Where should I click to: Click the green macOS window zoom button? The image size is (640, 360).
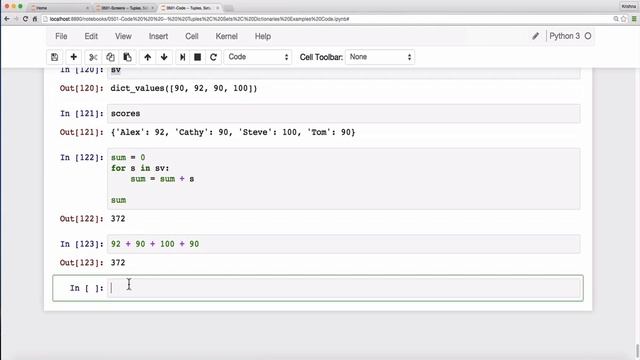[20, 6]
